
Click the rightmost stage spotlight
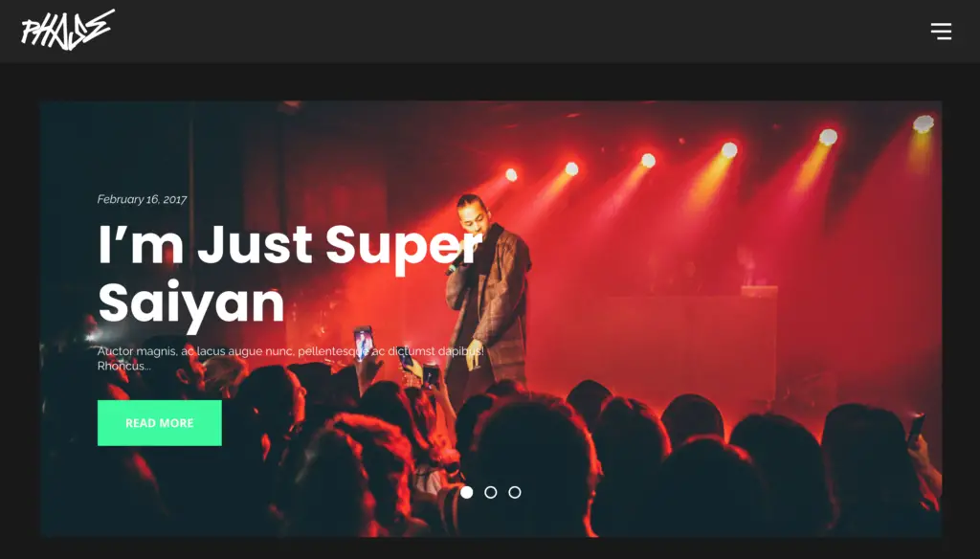pyautogui.click(x=924, y=123)
